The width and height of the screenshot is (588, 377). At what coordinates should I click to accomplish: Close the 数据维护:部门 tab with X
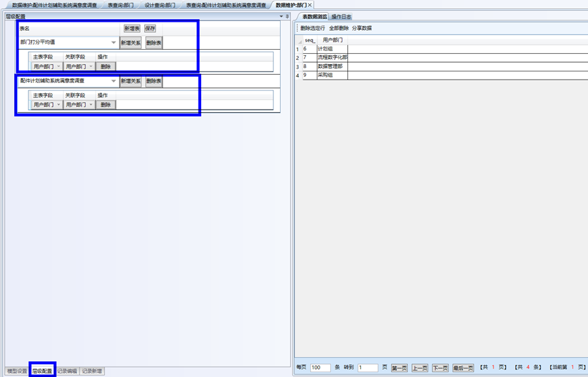[310, 5]
